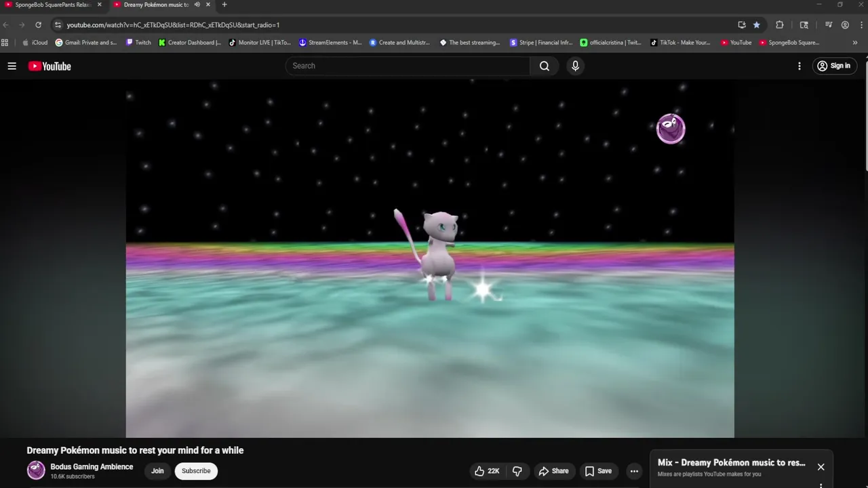Open a new browser tab
Viewport: 868px width, 488px height.
coord(224,5)
